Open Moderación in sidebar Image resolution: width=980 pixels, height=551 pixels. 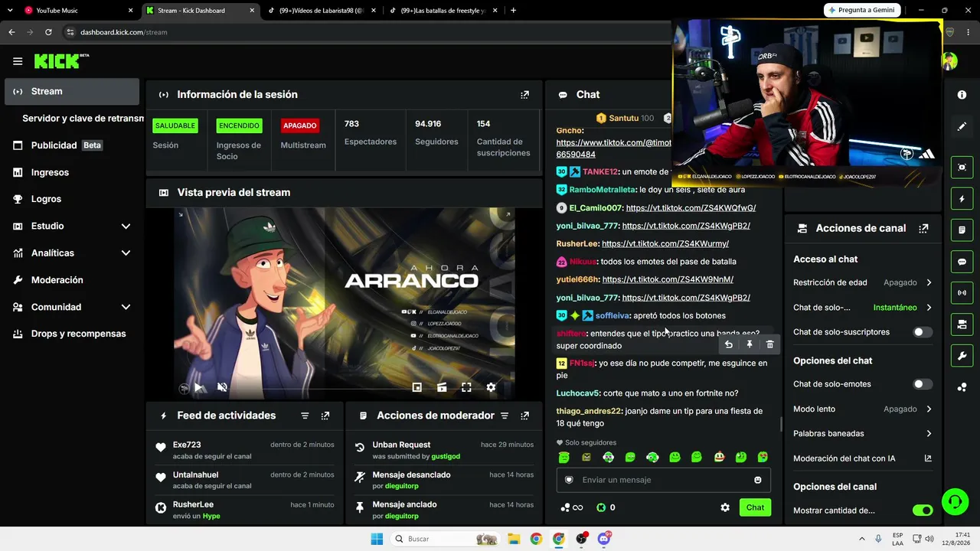[72, 280]
